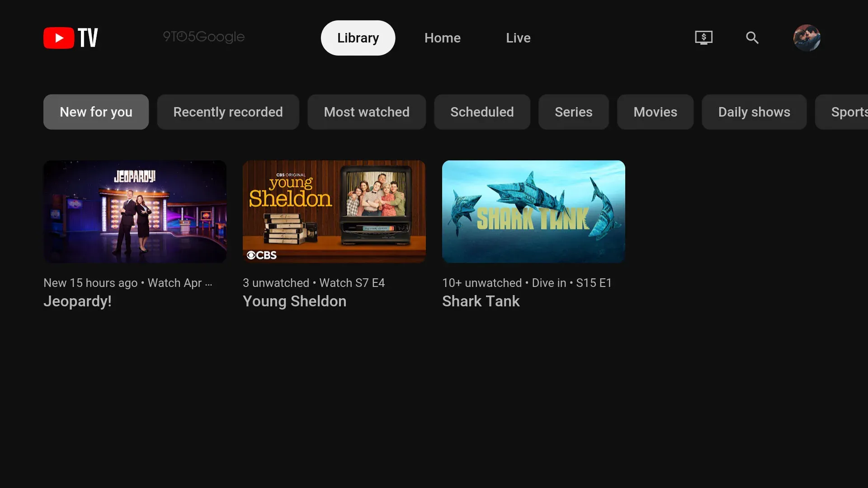Filter library by Movies
This screenshot has width=868, height=488.
[655, 112]
